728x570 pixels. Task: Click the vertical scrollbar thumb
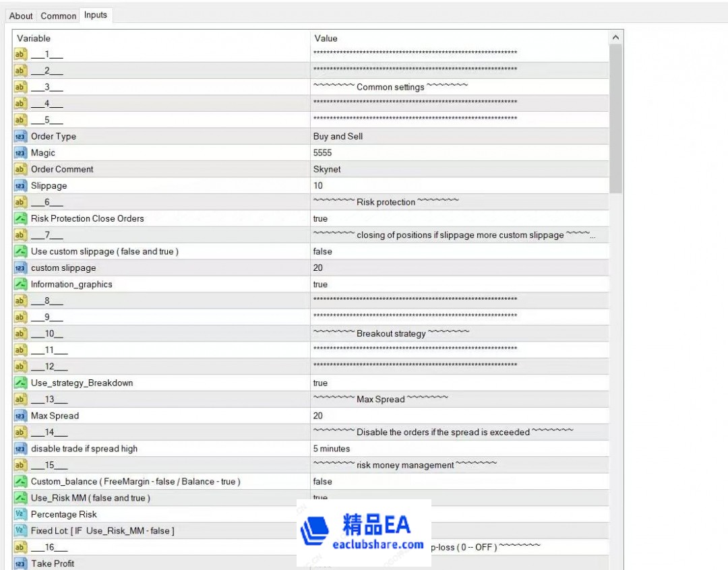point(615,118)
